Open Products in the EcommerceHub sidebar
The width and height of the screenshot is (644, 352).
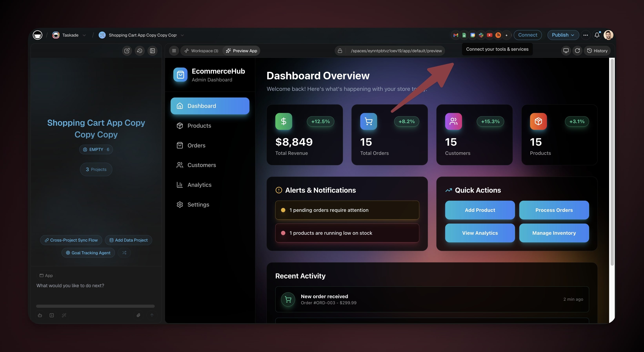[199, 125]
